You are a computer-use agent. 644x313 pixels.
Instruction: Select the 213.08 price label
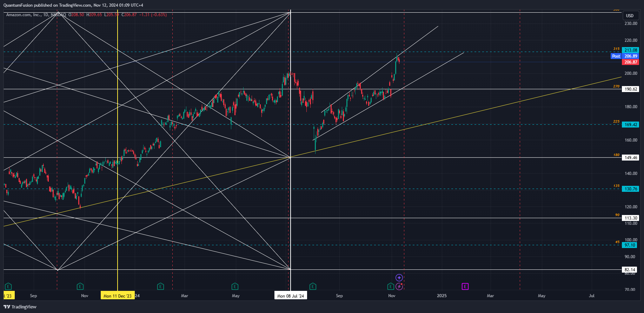631,50
